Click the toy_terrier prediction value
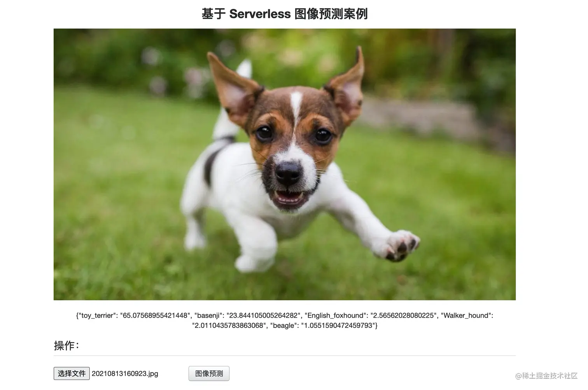 pos(156,315)
